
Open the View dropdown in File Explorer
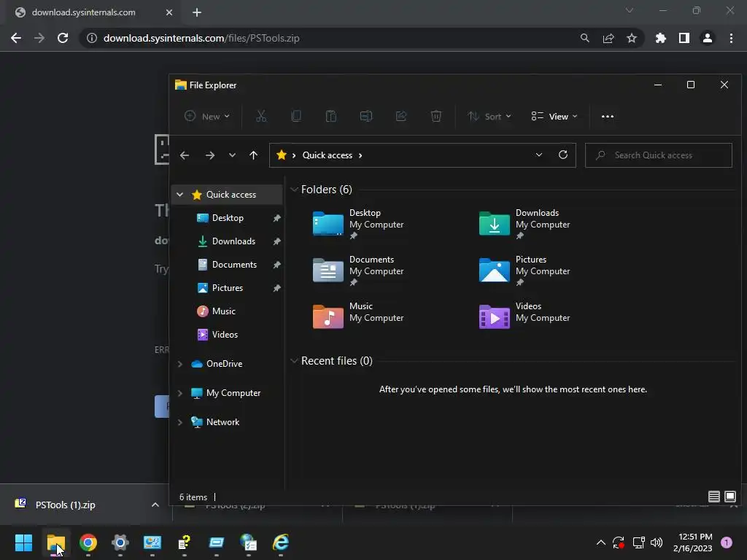tap(554, 116)
